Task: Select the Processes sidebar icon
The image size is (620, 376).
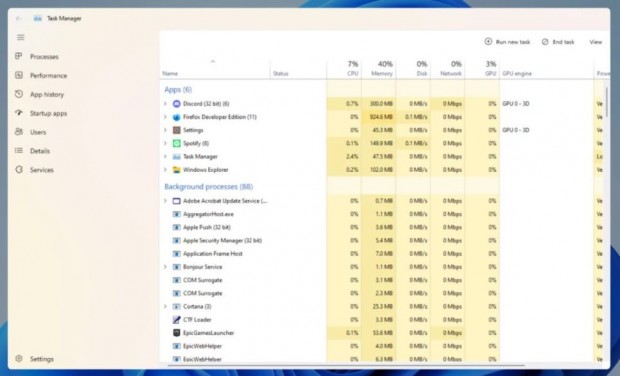Action: pos(19,56)
